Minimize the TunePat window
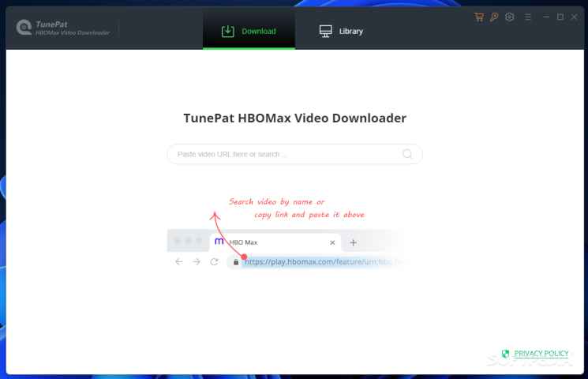 (545, 17)
